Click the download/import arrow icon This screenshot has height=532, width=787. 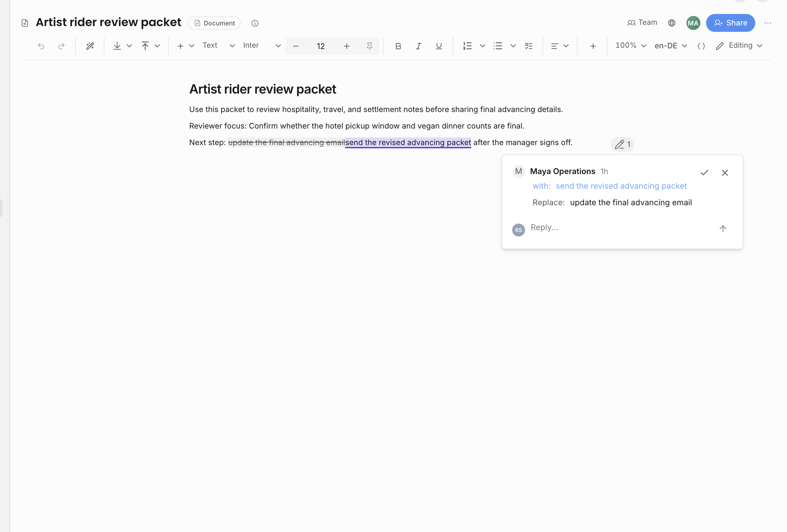[x=117, y=46]
